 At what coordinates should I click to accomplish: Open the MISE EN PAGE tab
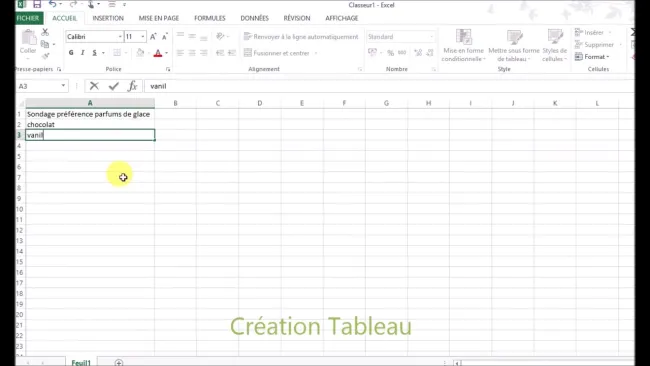tap(159, 18)
